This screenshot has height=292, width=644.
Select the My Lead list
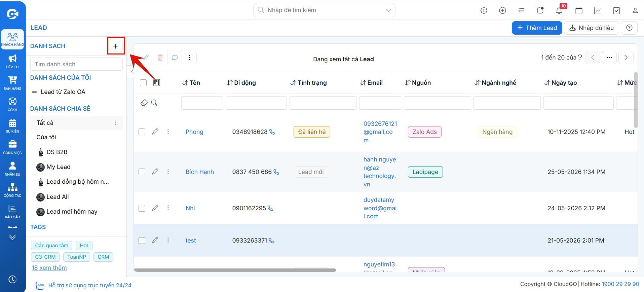click(x=59, y=167)
